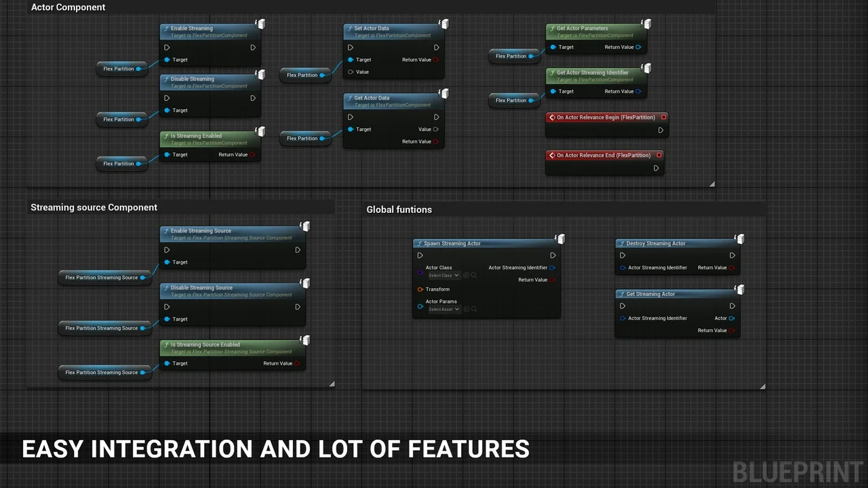Screen dimensions: 868x488
Task: Click the Is Streaming Enabled Return Value pin
Action: tap(252, 155)
